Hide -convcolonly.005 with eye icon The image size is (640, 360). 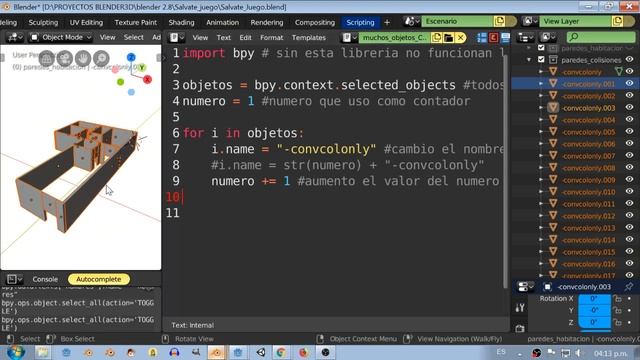click(x=630, y=131)
